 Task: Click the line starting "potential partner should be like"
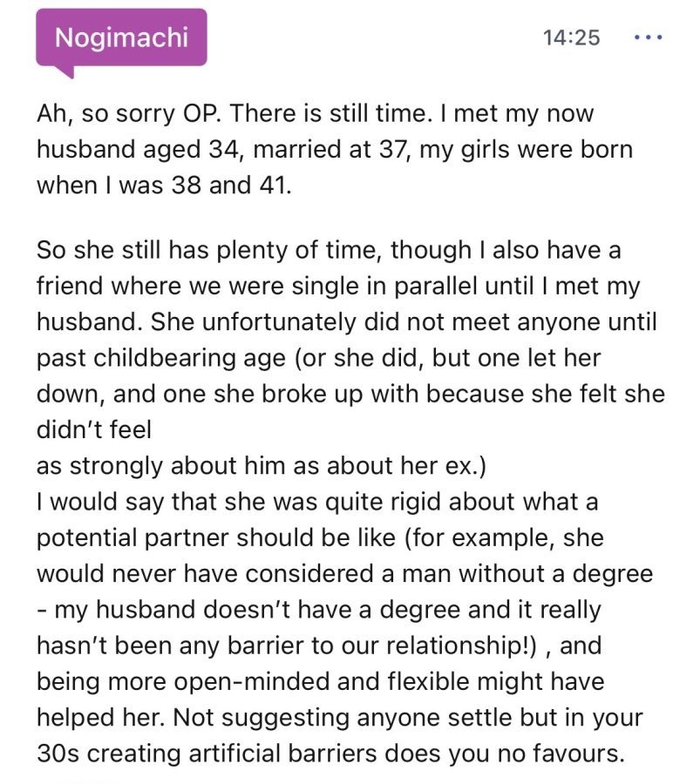pyautogui.click(x=320, y=538)
